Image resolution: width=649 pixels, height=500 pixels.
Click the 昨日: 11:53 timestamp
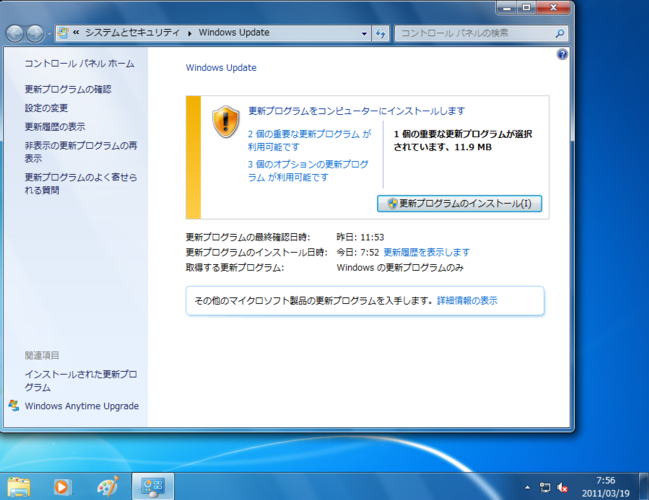coord(360,237)
